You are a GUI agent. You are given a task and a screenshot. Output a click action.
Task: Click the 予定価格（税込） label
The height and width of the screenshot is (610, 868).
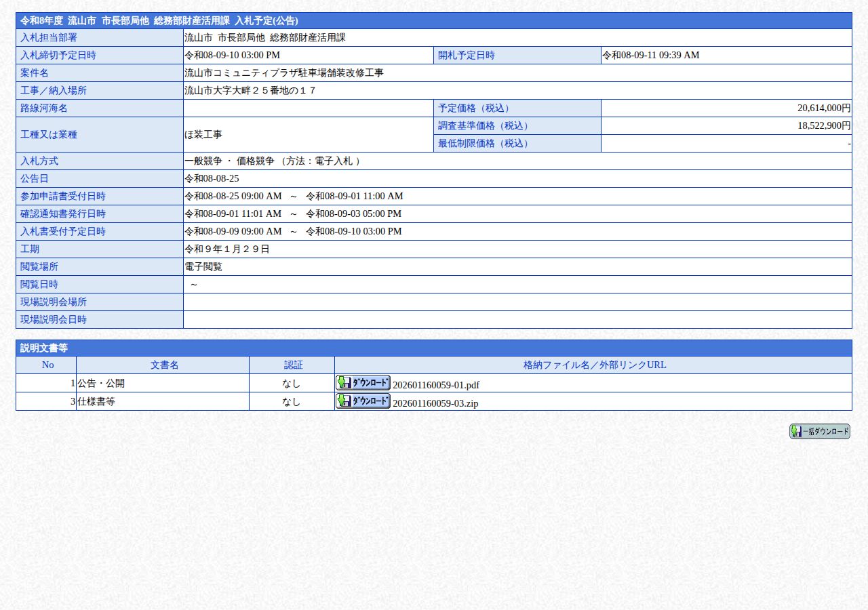[x=476, y=108]
